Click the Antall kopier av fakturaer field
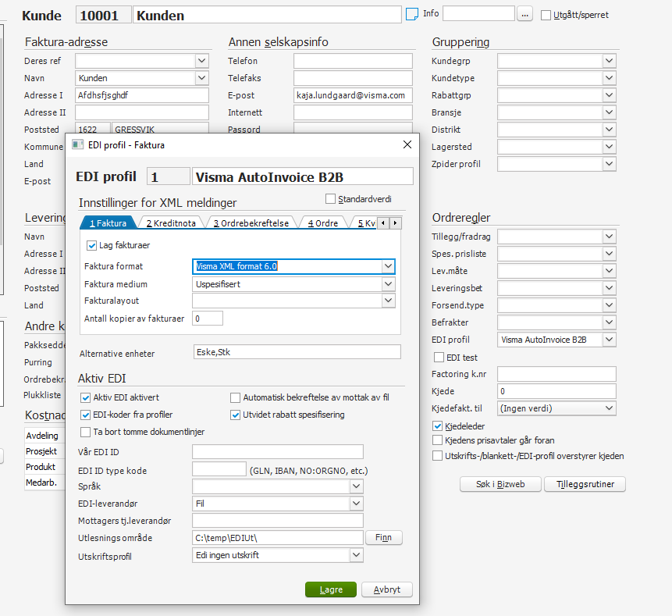This screenshot has height=616, width=672. point(208,319)
